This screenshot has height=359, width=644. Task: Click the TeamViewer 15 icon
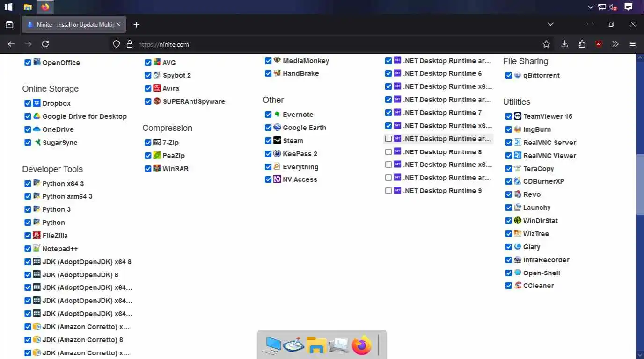[x=518, y=116]
